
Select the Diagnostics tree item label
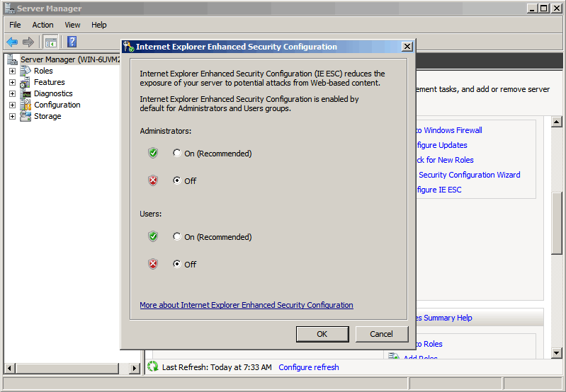pyautogui.click(x=53, y=93)
